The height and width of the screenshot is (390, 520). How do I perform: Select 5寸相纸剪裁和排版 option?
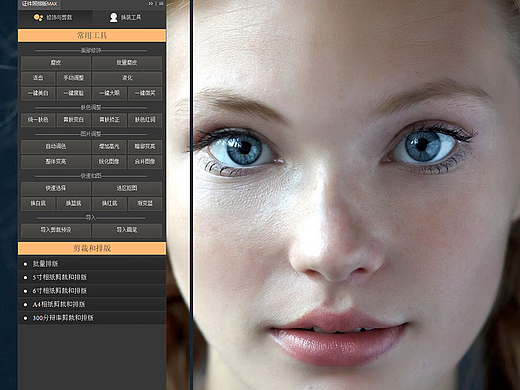[x=92, y=277]
